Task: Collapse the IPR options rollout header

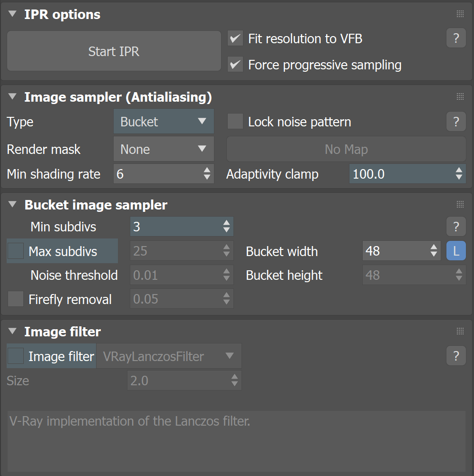Action: coord(12,14)
